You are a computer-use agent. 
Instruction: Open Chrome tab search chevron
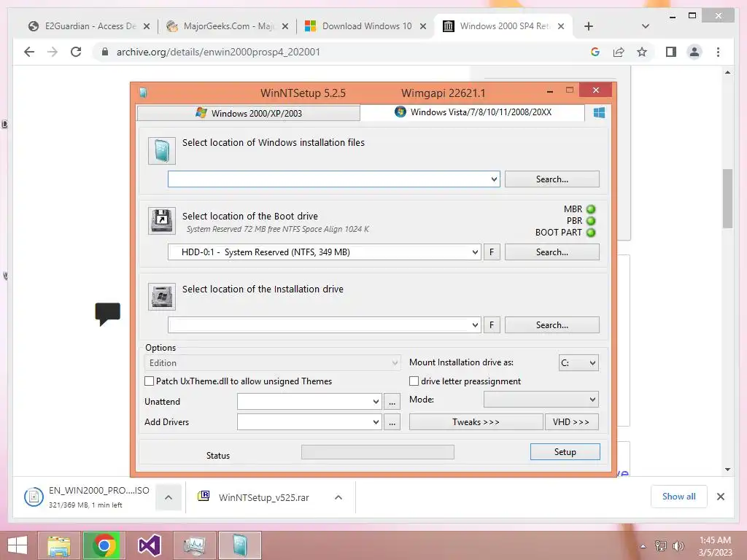646,26
